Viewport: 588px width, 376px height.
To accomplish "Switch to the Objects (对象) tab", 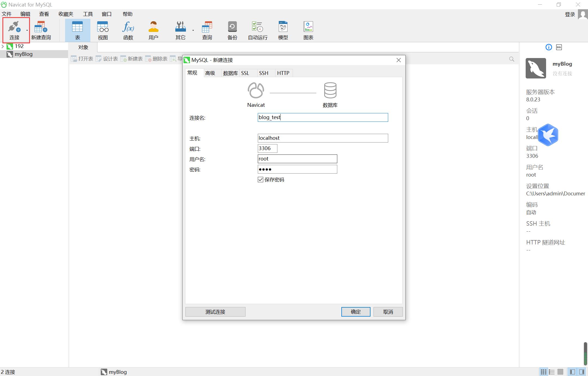I will (83, 47).
